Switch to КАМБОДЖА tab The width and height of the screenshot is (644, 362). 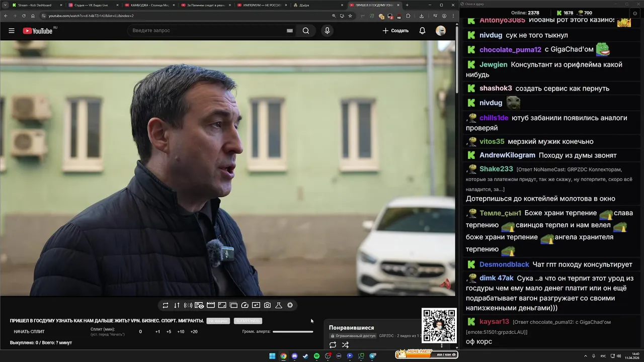point(149,5)
